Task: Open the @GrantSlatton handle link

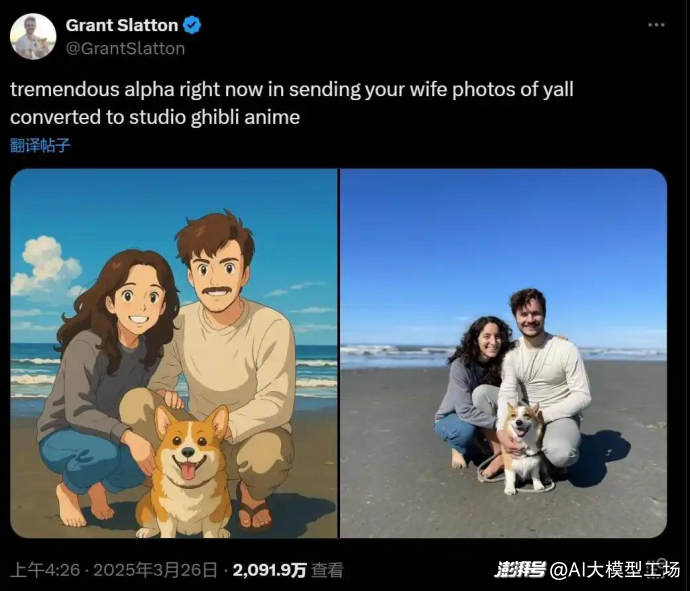Action: click(x=125, y=48)
